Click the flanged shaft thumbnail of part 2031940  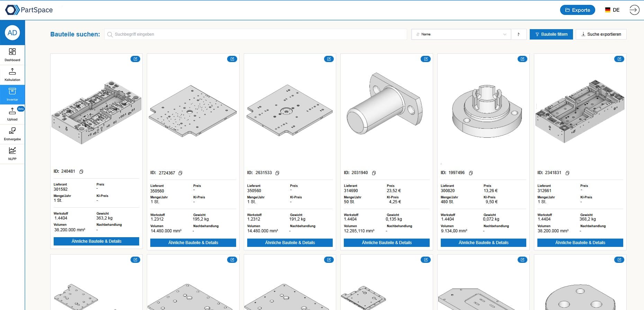(384, 103)
